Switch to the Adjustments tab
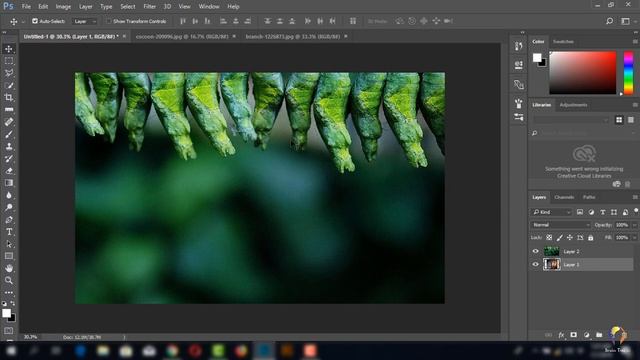640x360 pixels. click(x=573, y=105)
